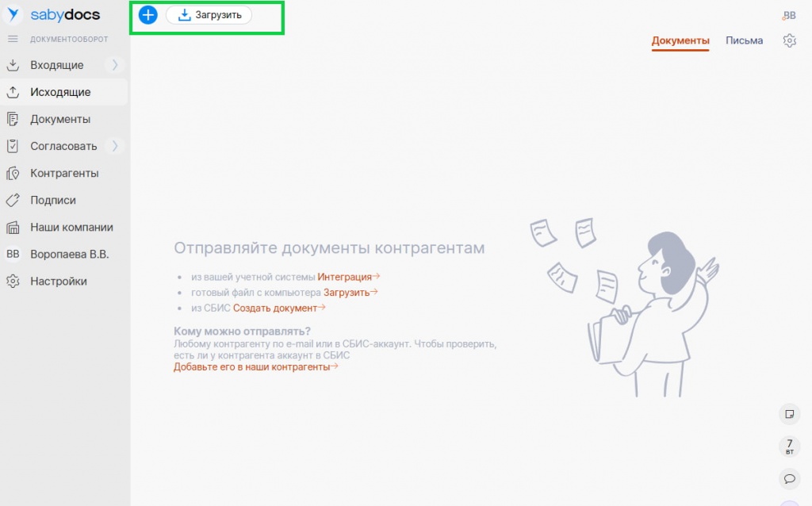Select the Документы tab
Screen dimensions: 812x506
coord(680,40)
